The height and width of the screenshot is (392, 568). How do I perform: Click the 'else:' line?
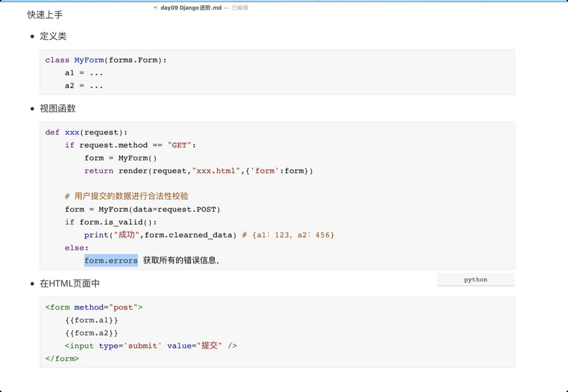(77, 248)
